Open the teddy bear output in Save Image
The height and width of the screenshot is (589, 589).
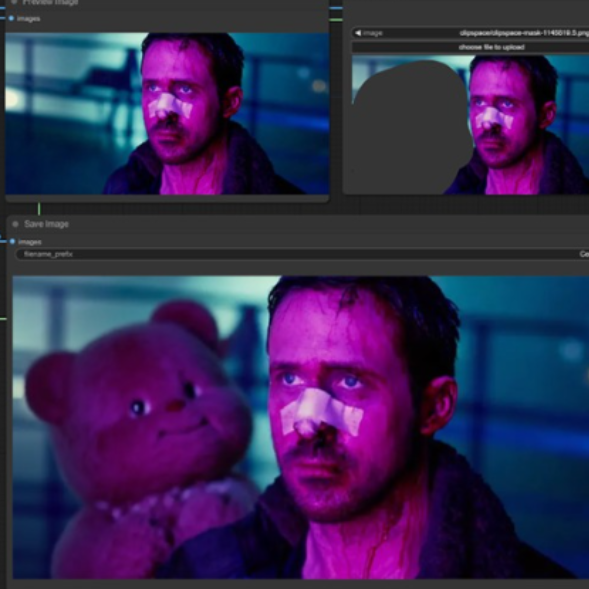[x=301, y=427]
